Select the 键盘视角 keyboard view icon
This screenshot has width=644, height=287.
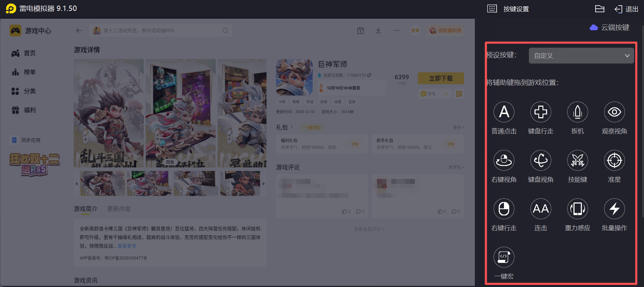pos(541,161)
